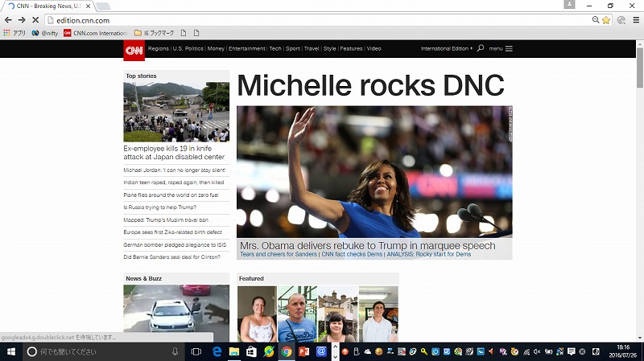This screenshot has height=361, width=644.
Task: Open the IE bookmarks folder
Action: point(154,33)
